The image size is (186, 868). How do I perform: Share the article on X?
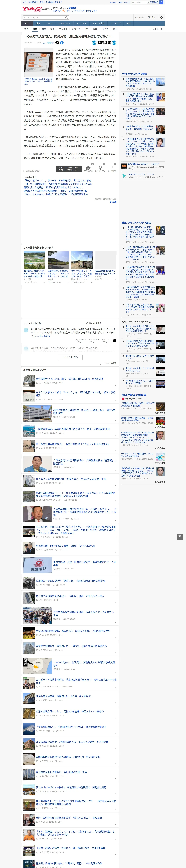pyautogui.click(x=57, y=43)
